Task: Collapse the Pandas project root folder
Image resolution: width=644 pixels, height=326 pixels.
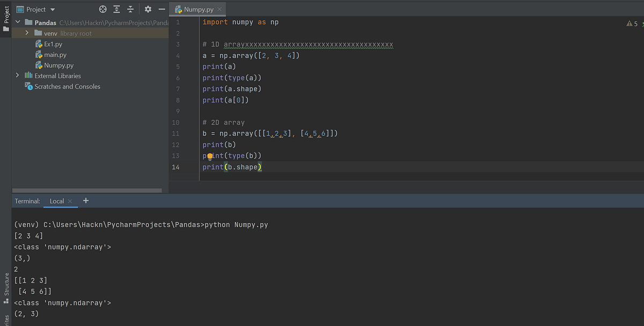Action: [x=18, y=23]
